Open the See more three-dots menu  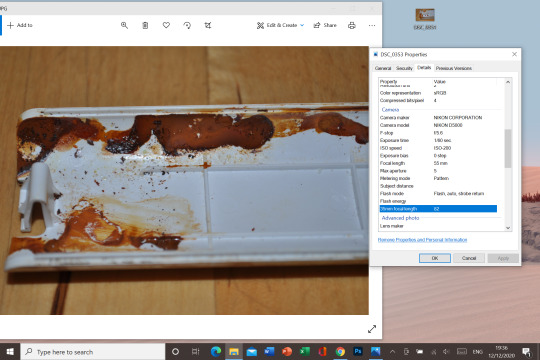(372, 25)
